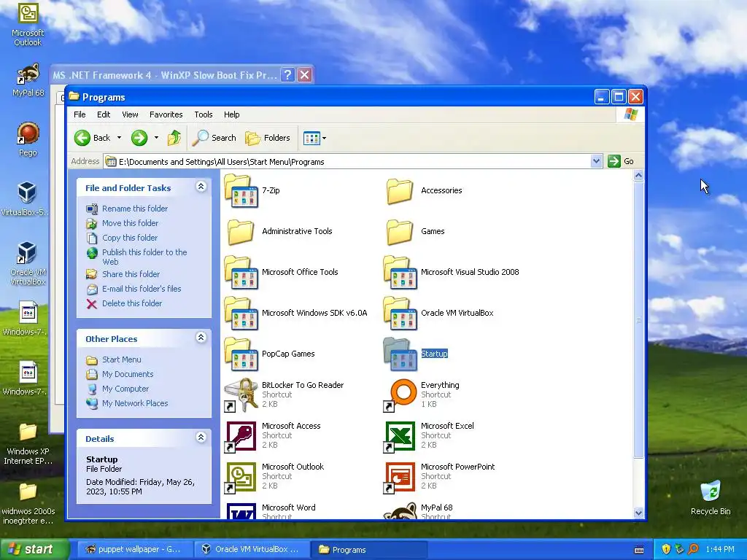Viewport: 747px width, 560px height.
Task: Click the scroll up arrow in file list
Action: click(638, 176)
